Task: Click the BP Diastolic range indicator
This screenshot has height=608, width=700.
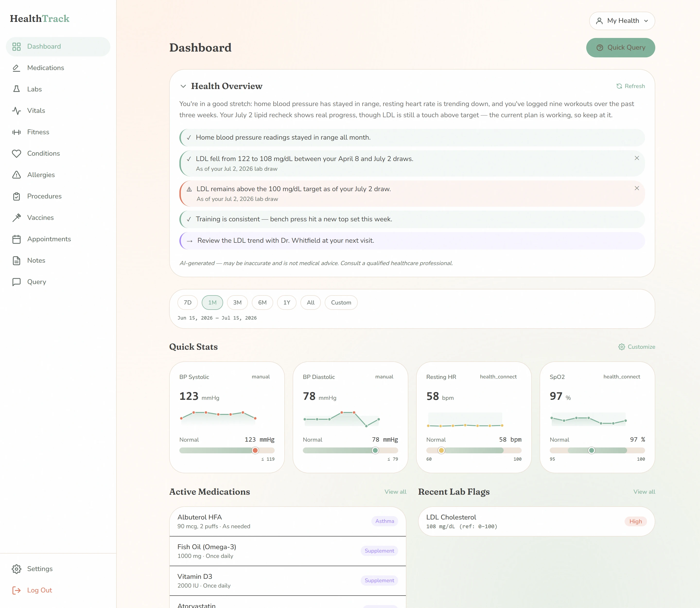Action: 350,451
